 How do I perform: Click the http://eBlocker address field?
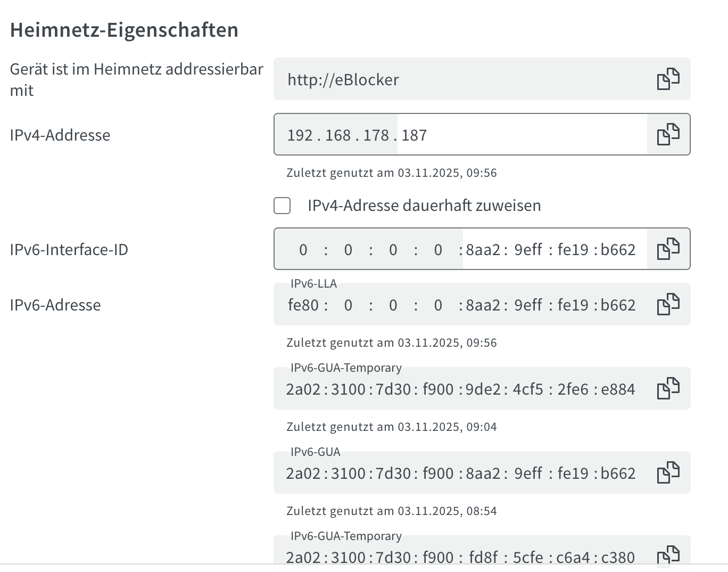click(x=458, y=80)
